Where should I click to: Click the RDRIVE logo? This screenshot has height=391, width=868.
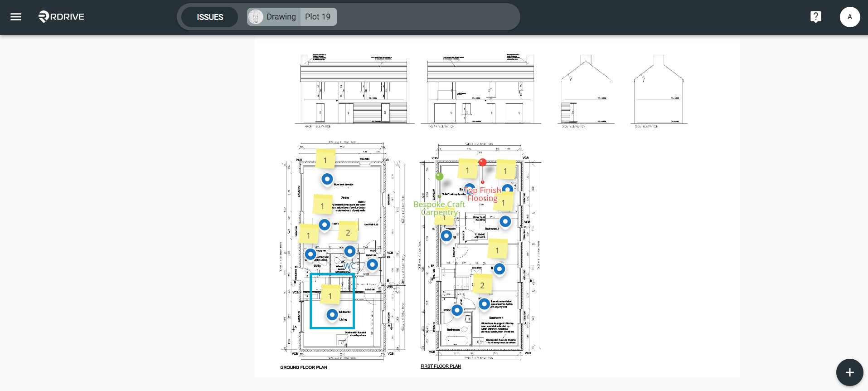coord(61,17)
